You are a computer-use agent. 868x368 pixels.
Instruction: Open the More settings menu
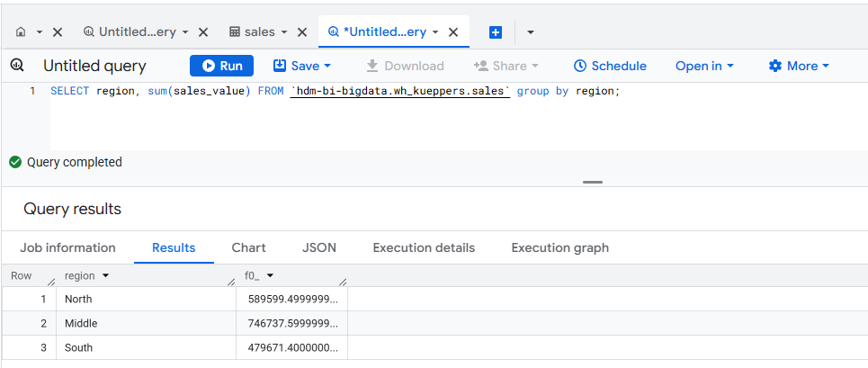click(799, 66)
